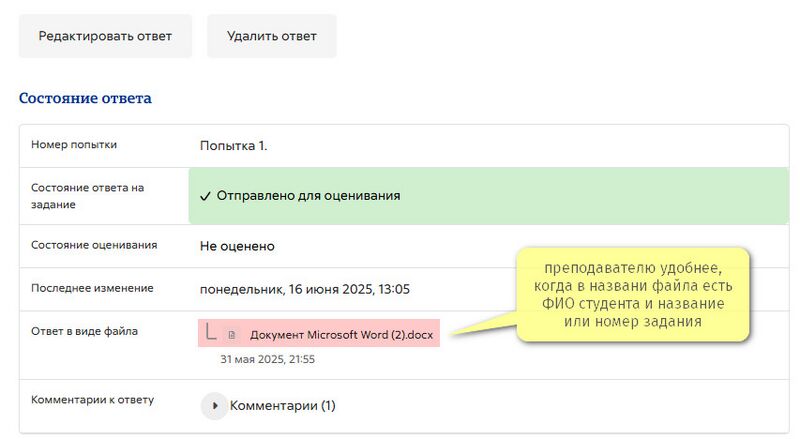The height and width of the screenshot is (439, 800).
Task: Click the Редактировать ответ button
Action: [106, 36]
